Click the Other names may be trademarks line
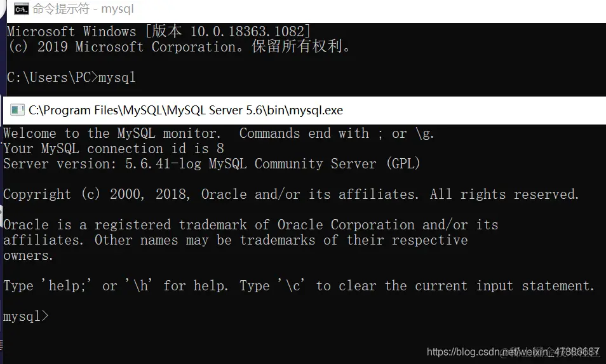606x364 pixels. (x=281, y=240)
